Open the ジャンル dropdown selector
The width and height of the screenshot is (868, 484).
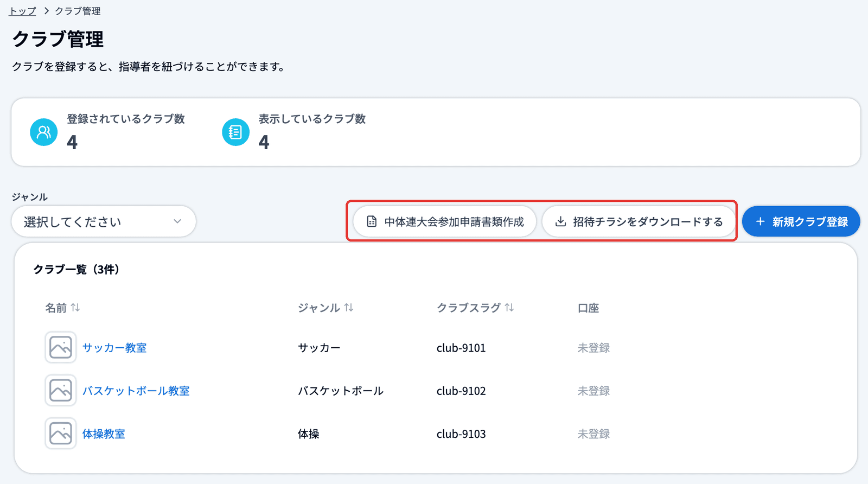click(104, 221)
